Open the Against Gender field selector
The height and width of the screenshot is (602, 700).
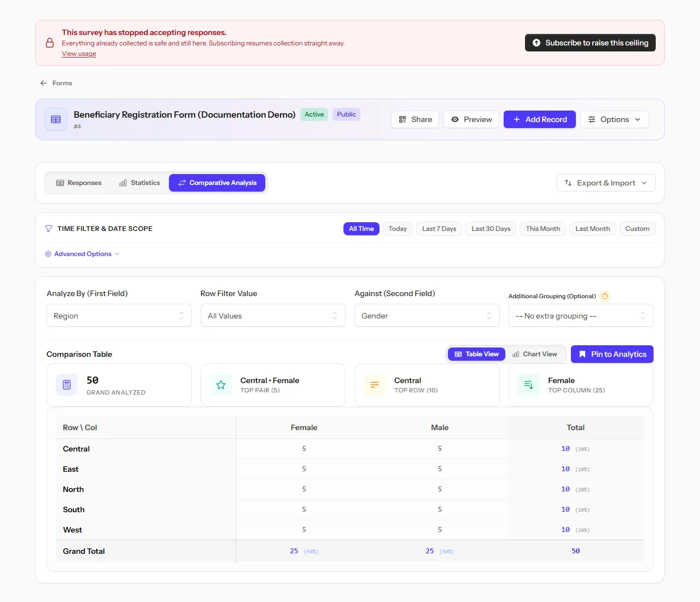(x=427, y=316)
